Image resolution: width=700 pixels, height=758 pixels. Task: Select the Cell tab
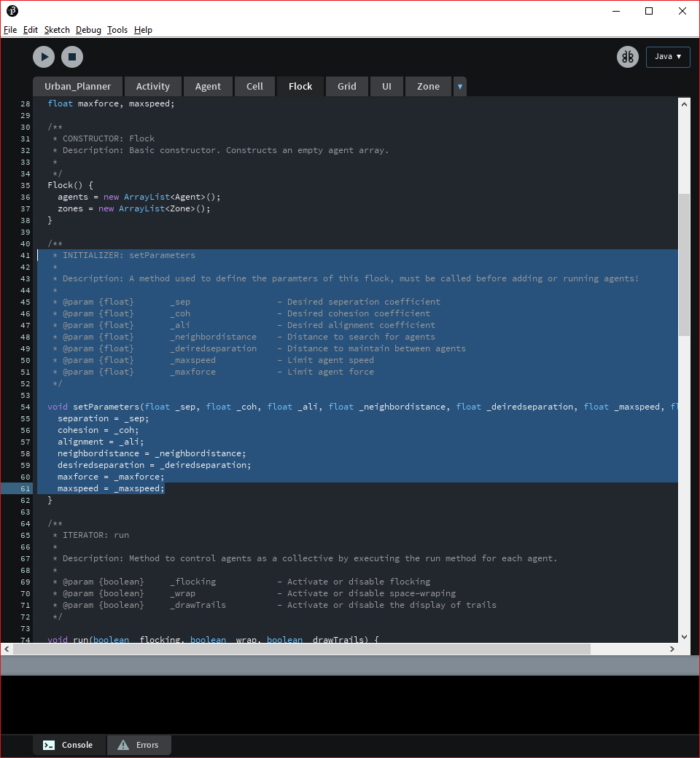pyautogui.click(x=254, y=87)
